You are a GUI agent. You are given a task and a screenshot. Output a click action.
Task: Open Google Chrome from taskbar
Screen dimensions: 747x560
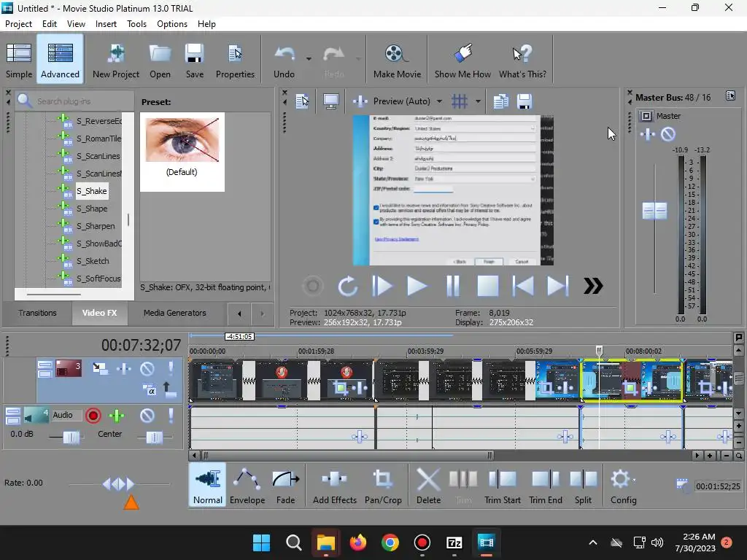390,542
